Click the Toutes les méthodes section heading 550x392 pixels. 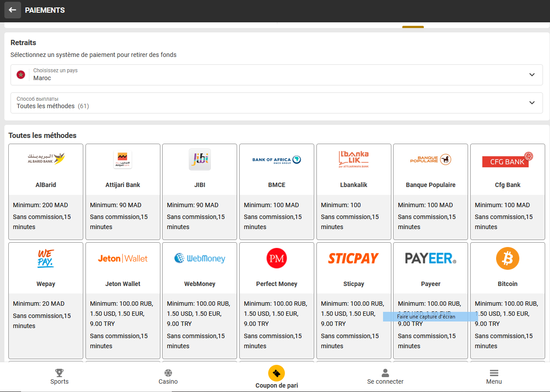pos(43,135)
